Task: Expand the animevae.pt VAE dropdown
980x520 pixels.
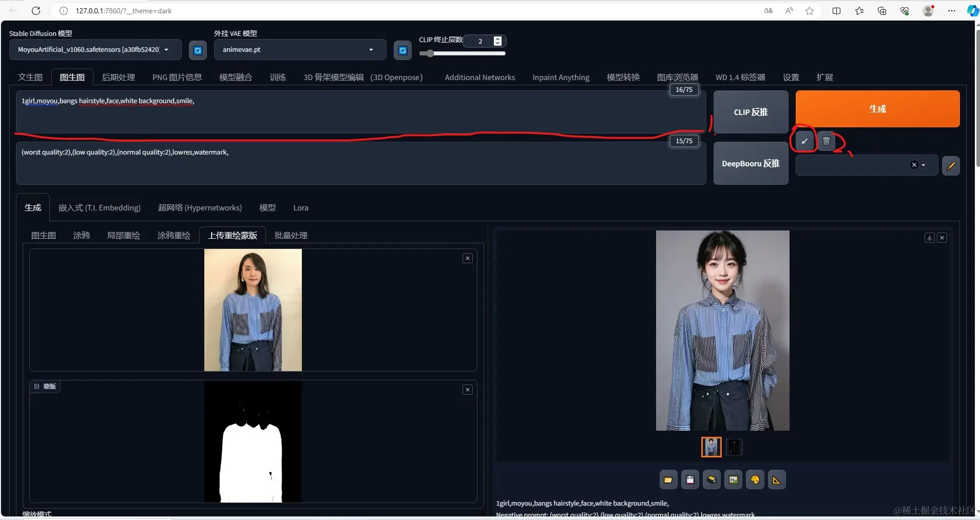Action: pyautogui.click(x=371, y=50)
